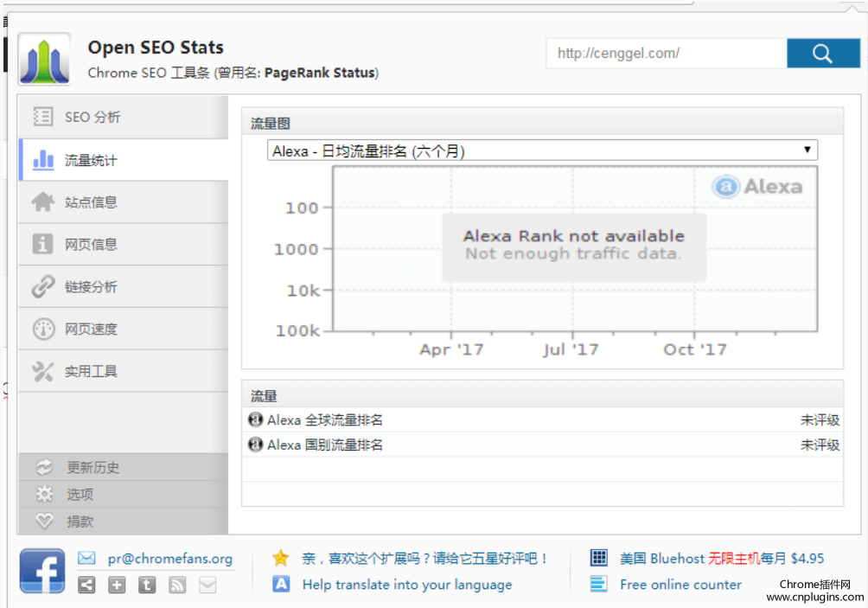
Task: Click the wrench icon for 实用工具
Action: (43, 371)
